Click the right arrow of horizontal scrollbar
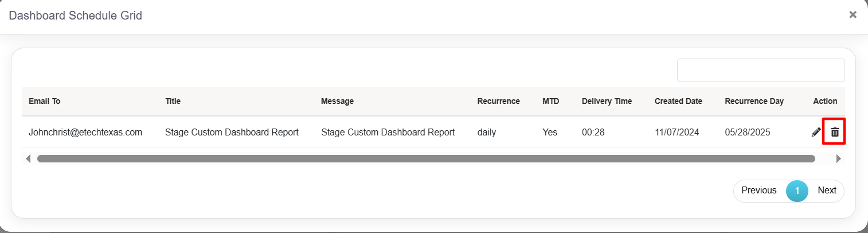 pyautogui.click(x=839, y=158)
